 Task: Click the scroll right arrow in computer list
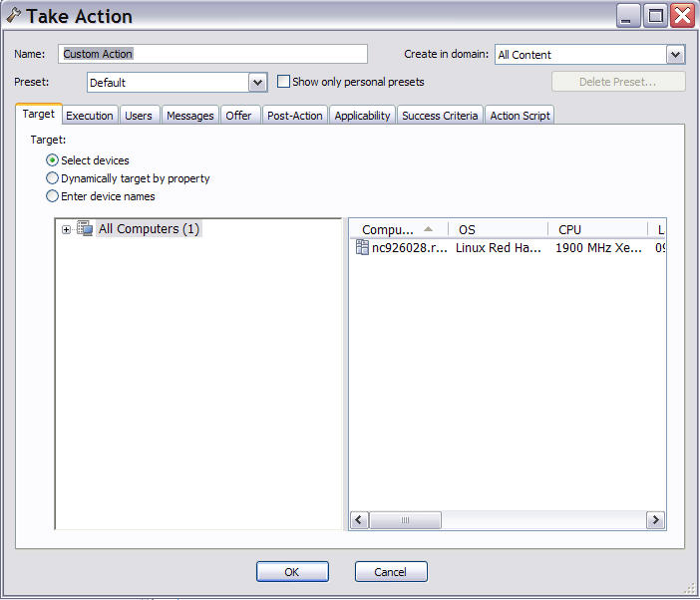[655, 520]
